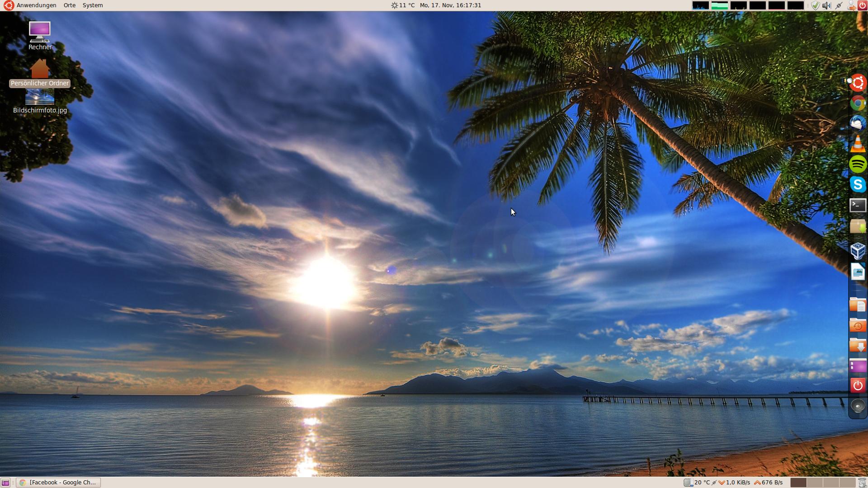Activate the Facebook Chrome window in taskbar
Viewport: 868px width, 488px height.
tap(59, 483)
